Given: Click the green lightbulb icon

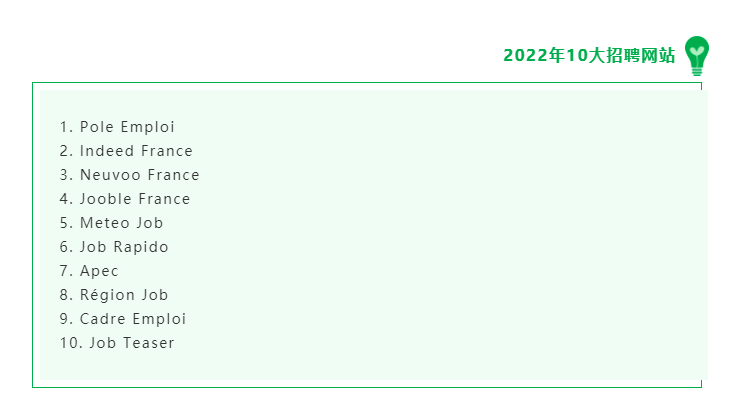Looking at the screenshot, I should pos(697,56).
